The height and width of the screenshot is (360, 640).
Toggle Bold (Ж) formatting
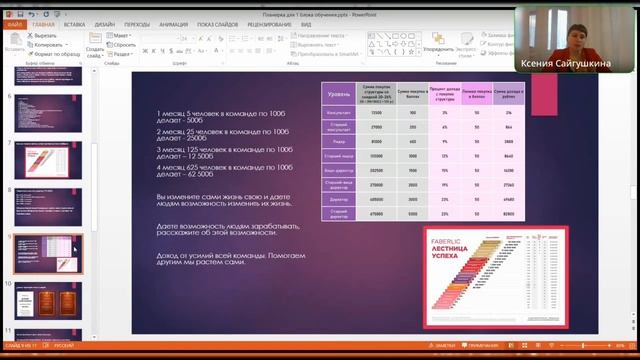tap(145, 51)
